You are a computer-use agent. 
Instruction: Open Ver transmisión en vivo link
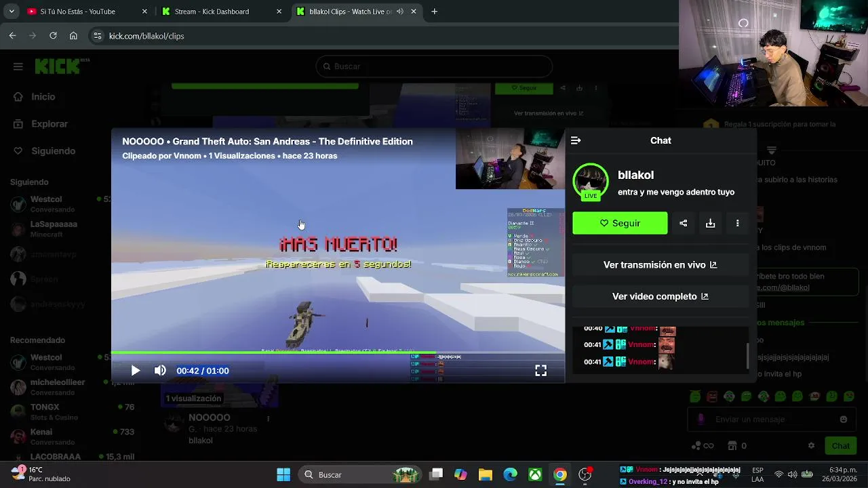point(660,265)
